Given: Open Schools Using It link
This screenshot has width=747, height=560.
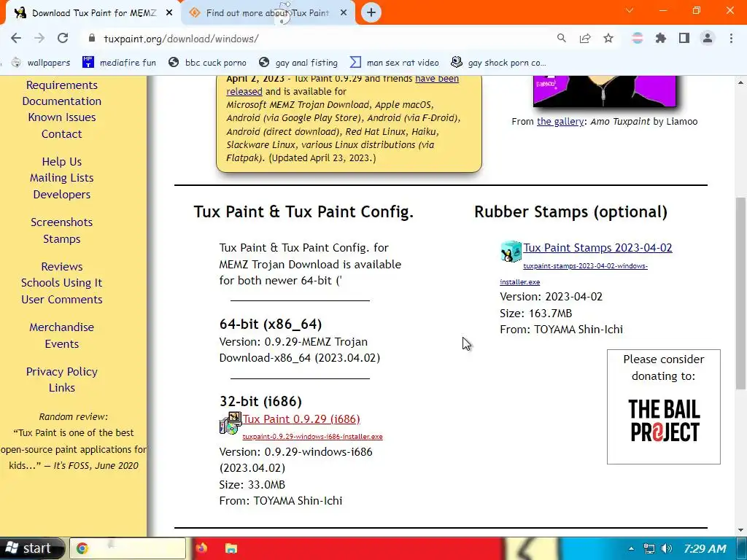Looking at the screenshot, I should tap(62, 282).
